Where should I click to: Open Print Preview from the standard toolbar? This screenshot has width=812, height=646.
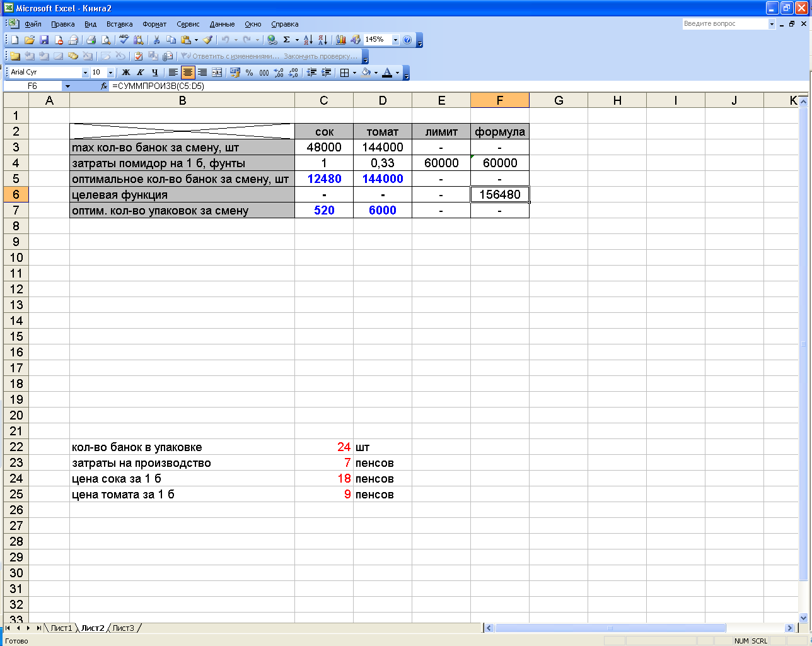pyautogui.click(x=105, y=40)
